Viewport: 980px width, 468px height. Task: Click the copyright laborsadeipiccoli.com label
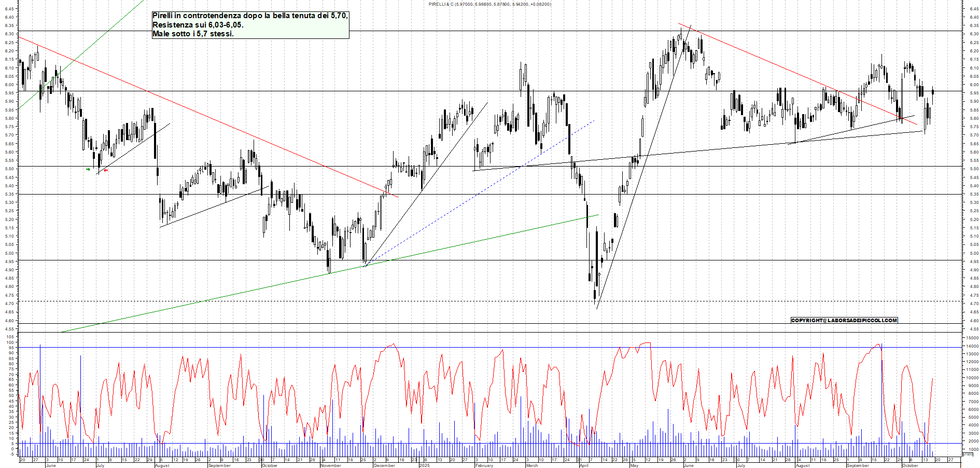[x=844, y=320]
